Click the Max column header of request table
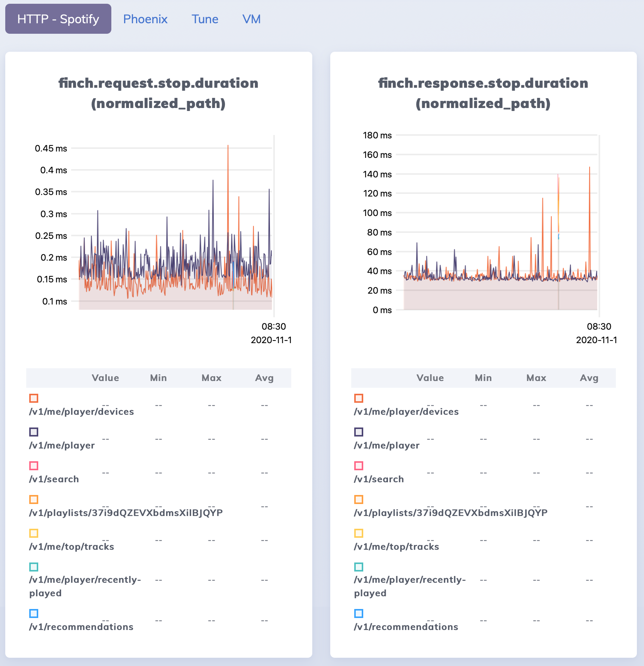 [212, 378]
